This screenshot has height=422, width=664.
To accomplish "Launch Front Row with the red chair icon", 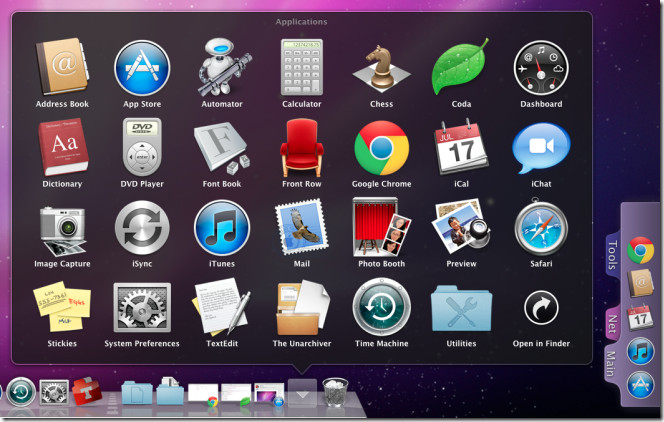I will (x=302, y=147).
